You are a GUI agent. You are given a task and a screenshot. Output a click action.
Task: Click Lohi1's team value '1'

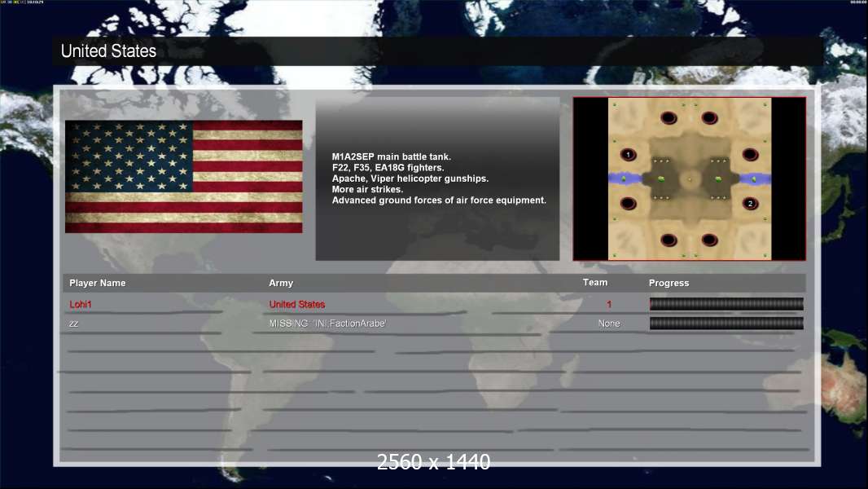coord(609,304)
